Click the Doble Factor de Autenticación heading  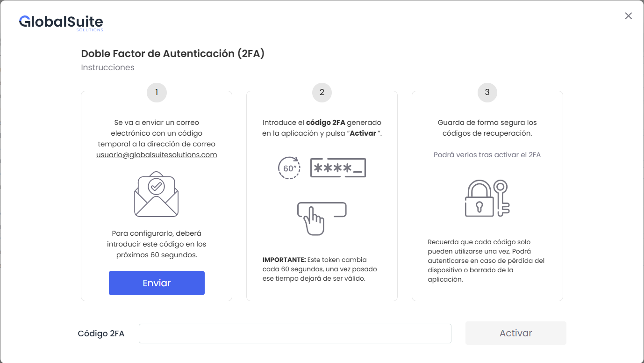(x=173, y=54)
